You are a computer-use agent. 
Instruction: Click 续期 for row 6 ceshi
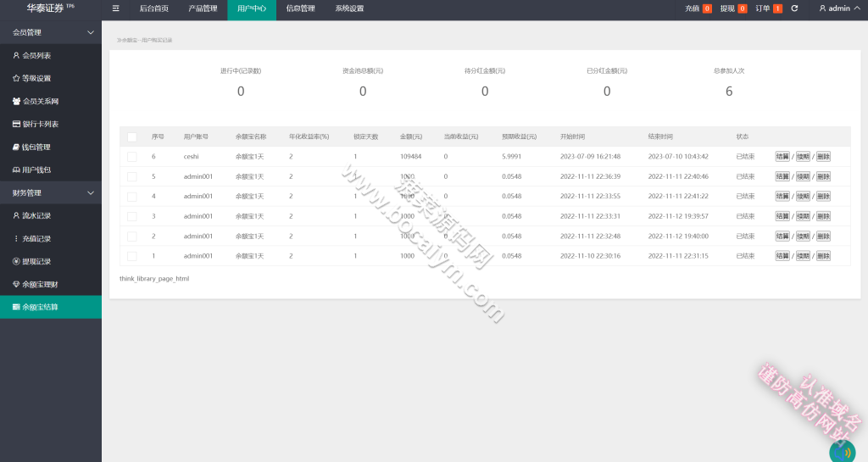coord(803,157)
